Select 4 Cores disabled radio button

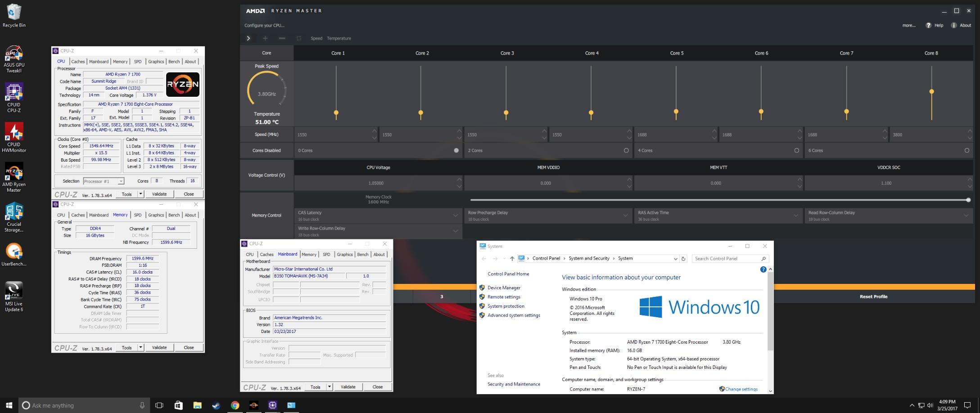coord(796,151)
